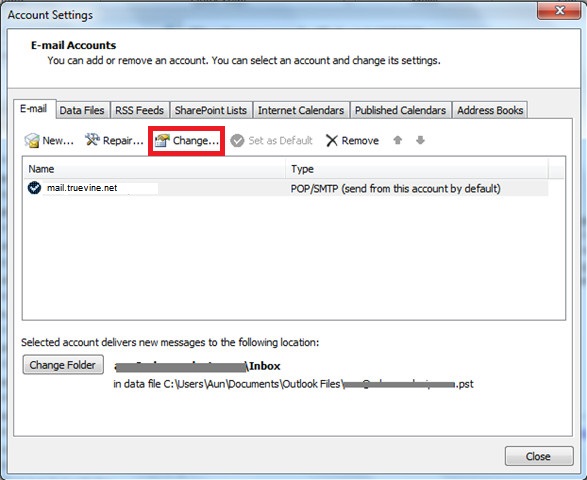This screenshot has width=587, height=480.
Task: Close the Account Settings window with the red X
Action: tap(559, 10)
